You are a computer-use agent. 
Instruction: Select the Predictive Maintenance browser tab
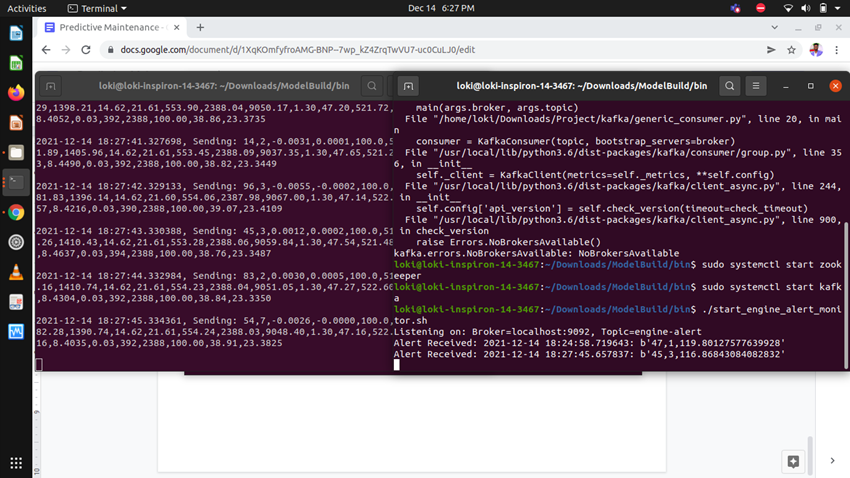112,27
